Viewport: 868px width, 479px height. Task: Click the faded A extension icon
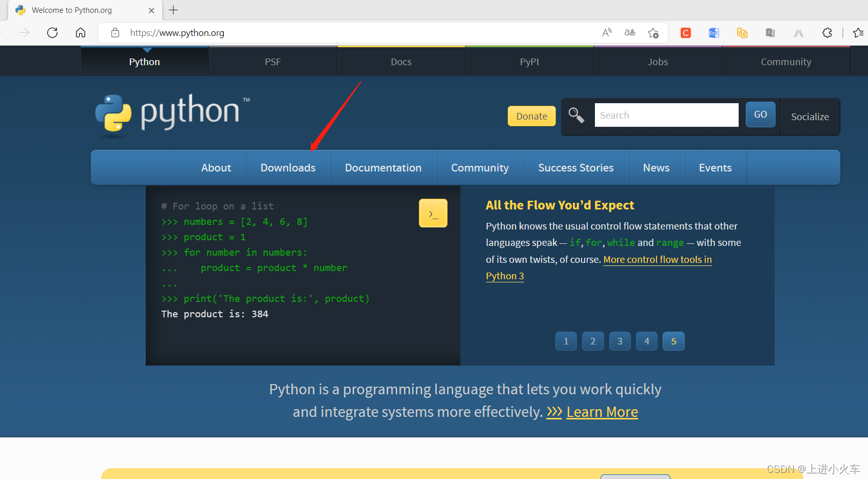click(x=799, y=33)
